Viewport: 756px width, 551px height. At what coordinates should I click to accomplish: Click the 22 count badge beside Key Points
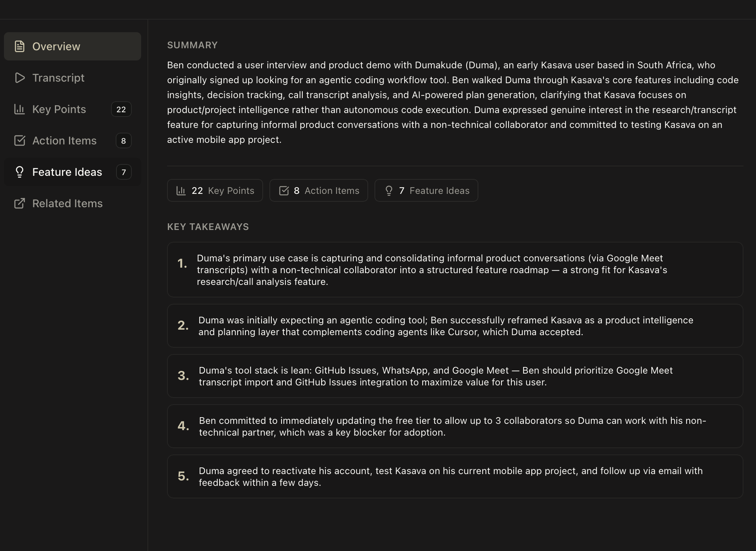121,109
